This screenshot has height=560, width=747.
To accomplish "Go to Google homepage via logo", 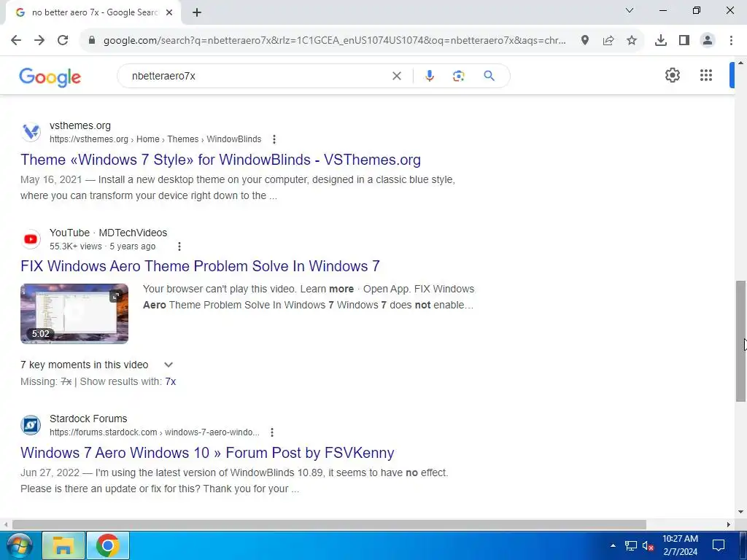I will (50, 77).
